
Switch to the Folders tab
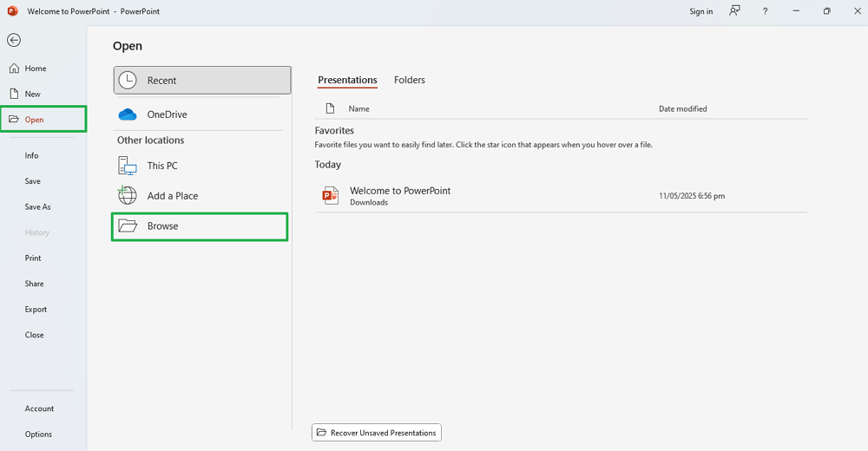(410, 80)
